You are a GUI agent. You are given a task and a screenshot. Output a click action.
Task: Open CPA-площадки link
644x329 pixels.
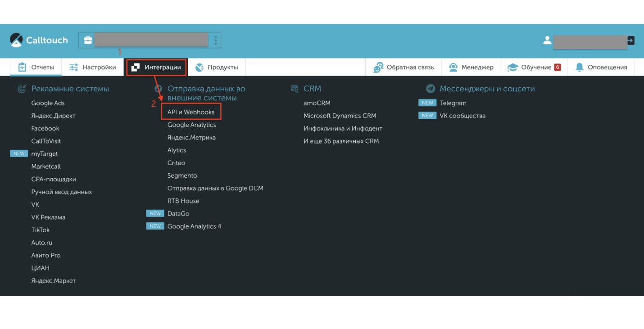54,179
